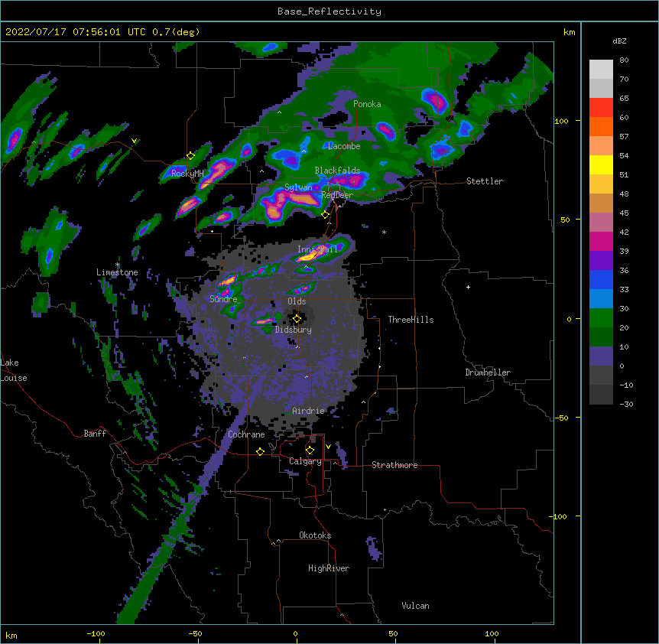The height and width of the screenshot is (644, 659).
Task: Click the ThreeHills city label
Action: 411,320
